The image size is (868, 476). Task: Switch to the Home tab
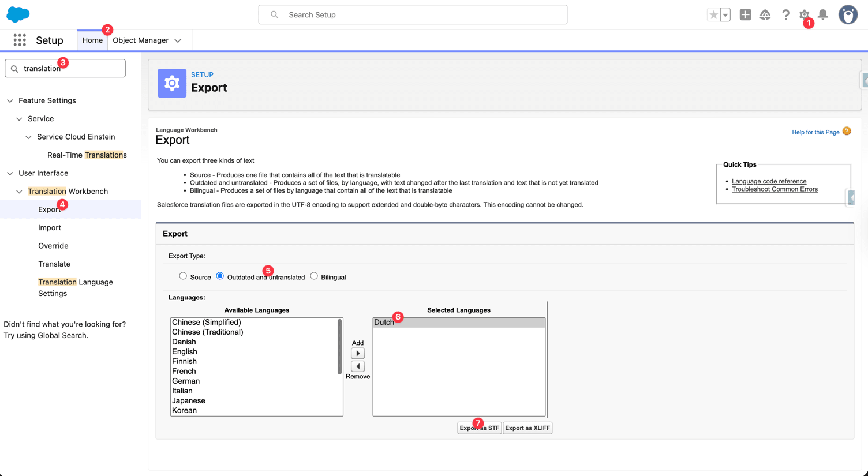92,40
